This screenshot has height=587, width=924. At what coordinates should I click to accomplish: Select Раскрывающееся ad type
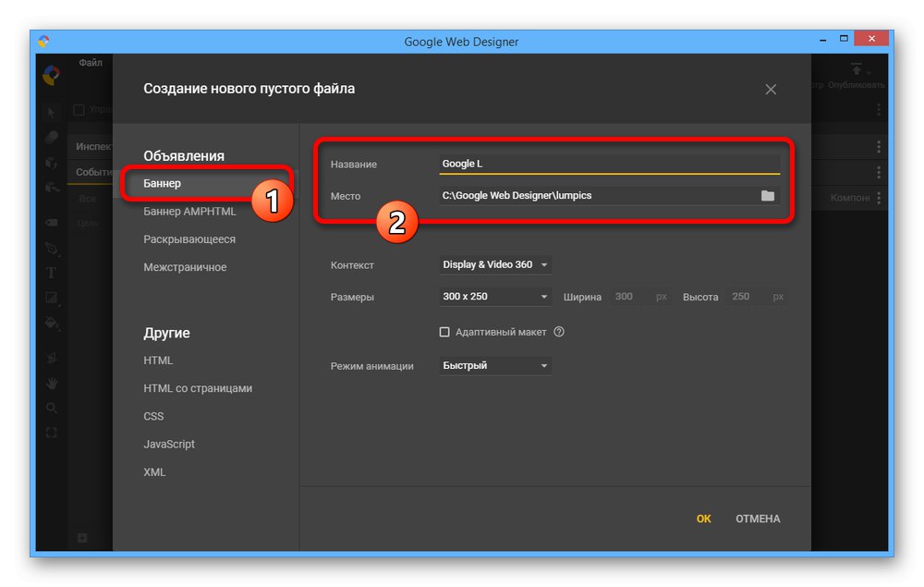pyautogui.click(x=189, y=239)
